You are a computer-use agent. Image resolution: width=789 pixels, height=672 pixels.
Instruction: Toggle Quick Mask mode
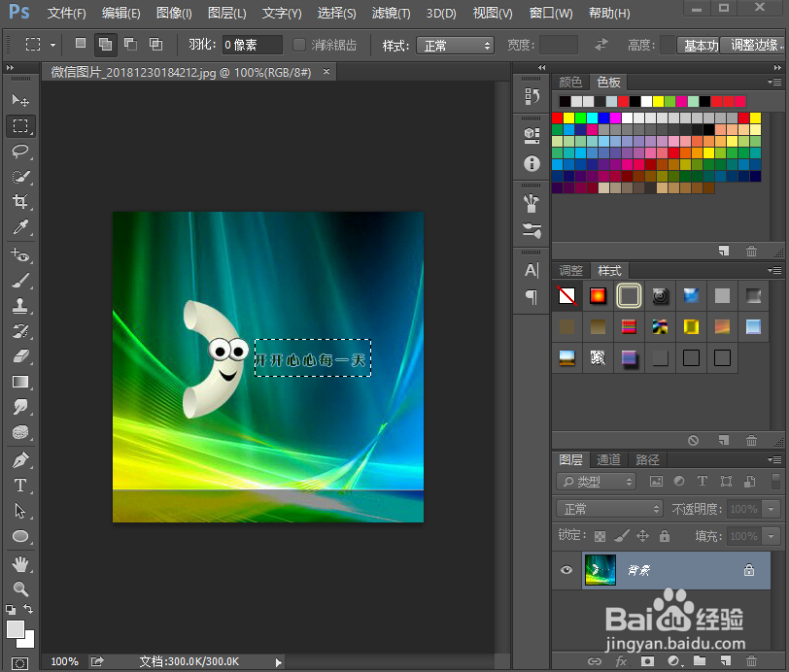click(19, 663)
